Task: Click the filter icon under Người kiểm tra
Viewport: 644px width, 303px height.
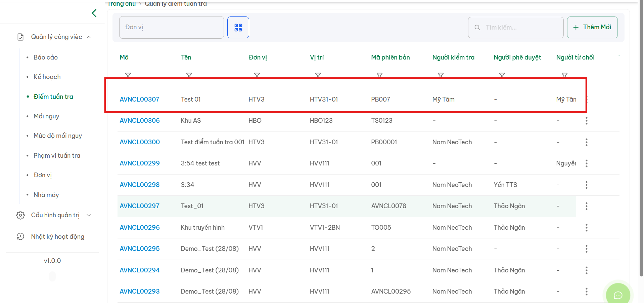Action: pos(441,75)
